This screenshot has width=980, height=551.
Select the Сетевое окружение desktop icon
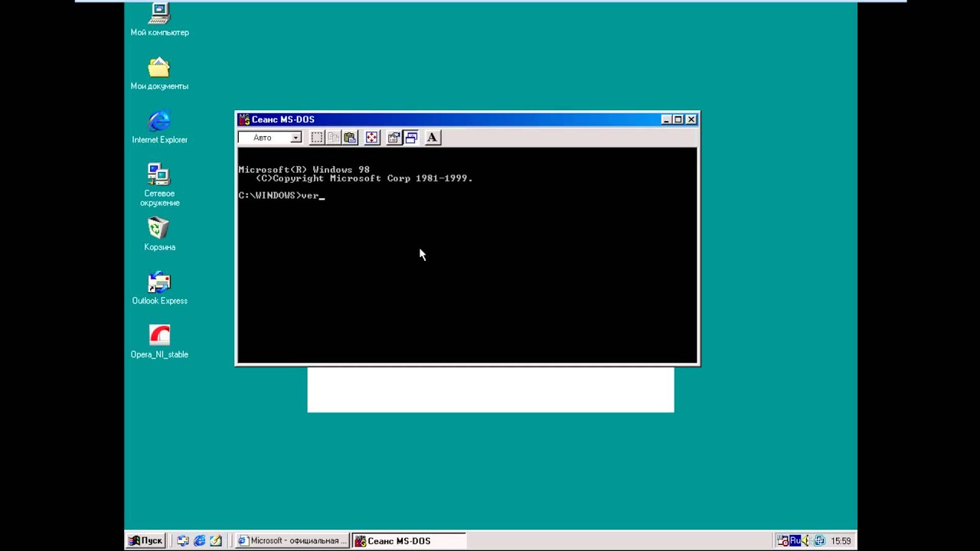(159, 184)
